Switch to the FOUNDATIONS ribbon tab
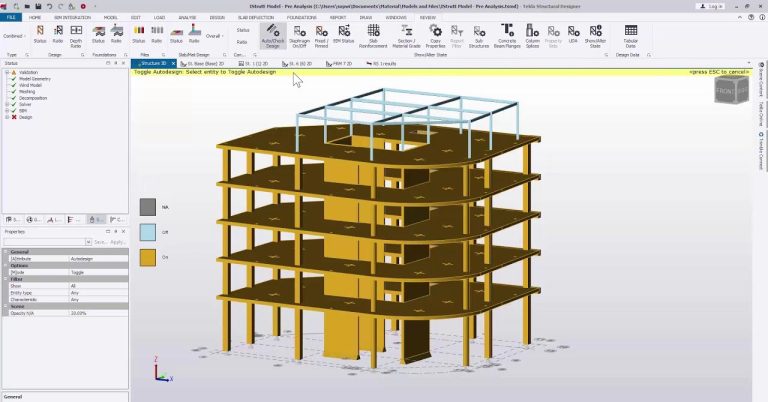 click(302, 17)
